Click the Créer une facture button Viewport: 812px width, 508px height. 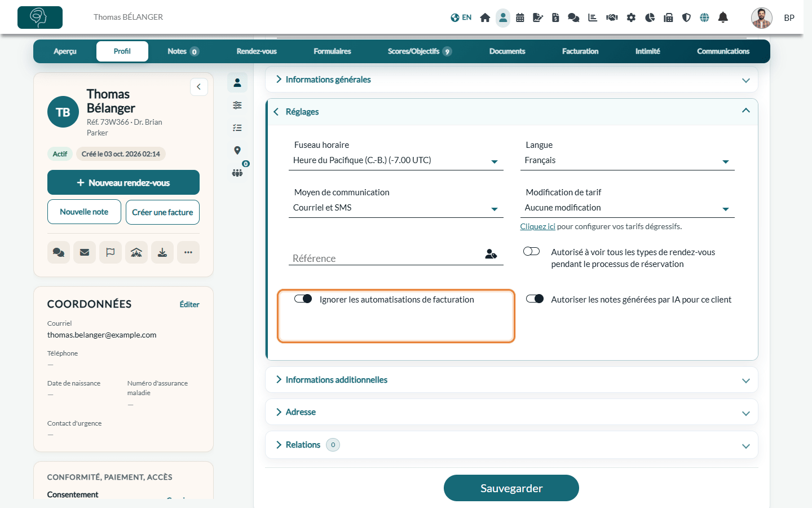point(162,212)
